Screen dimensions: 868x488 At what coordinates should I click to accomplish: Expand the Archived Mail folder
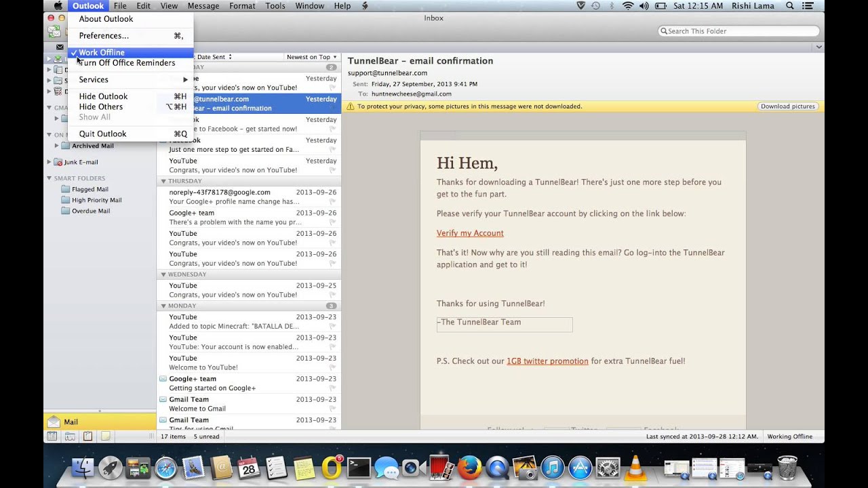click(x=57, y=146)
